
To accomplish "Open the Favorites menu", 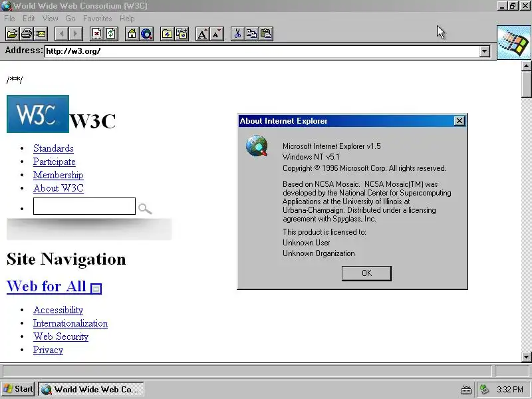I will point(97,19).
